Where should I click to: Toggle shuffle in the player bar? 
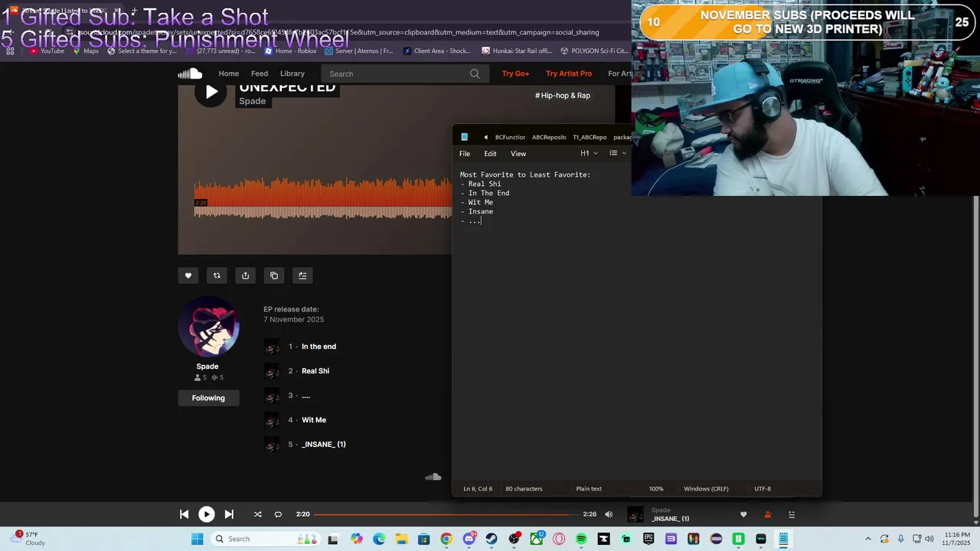(x=257, y=514)
